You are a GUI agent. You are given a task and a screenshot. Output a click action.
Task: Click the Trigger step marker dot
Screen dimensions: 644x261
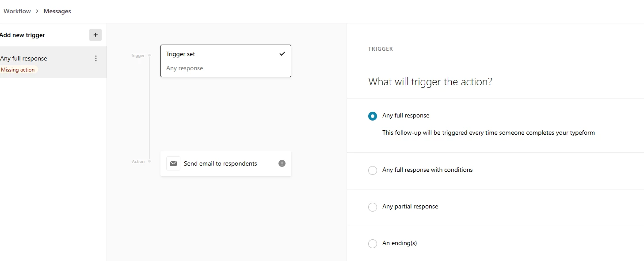tap(149, 55)
